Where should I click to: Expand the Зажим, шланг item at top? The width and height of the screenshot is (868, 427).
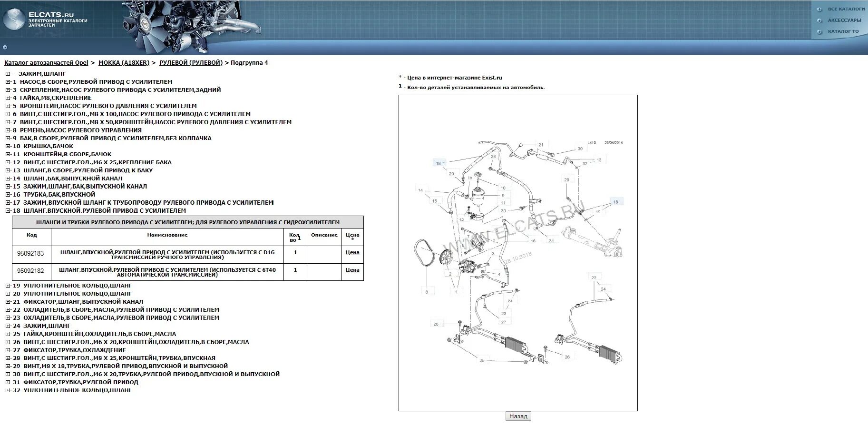pos(8,74)
